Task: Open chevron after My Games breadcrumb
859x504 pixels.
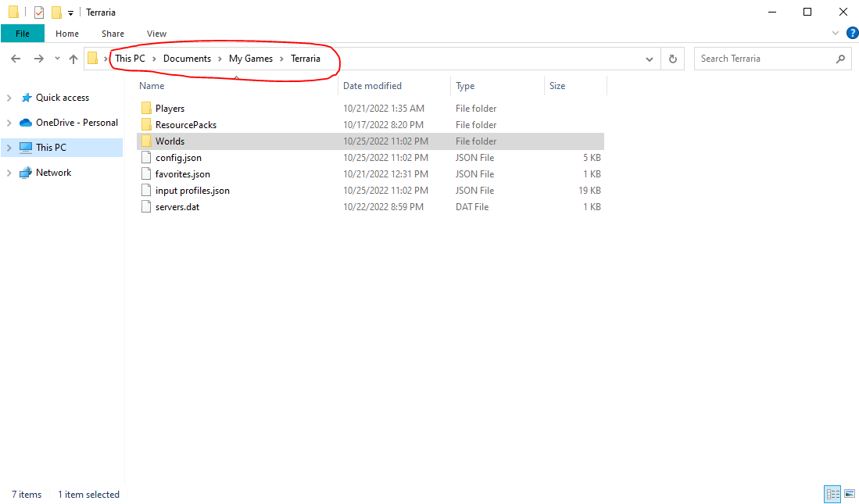Action: click(282, 59)
